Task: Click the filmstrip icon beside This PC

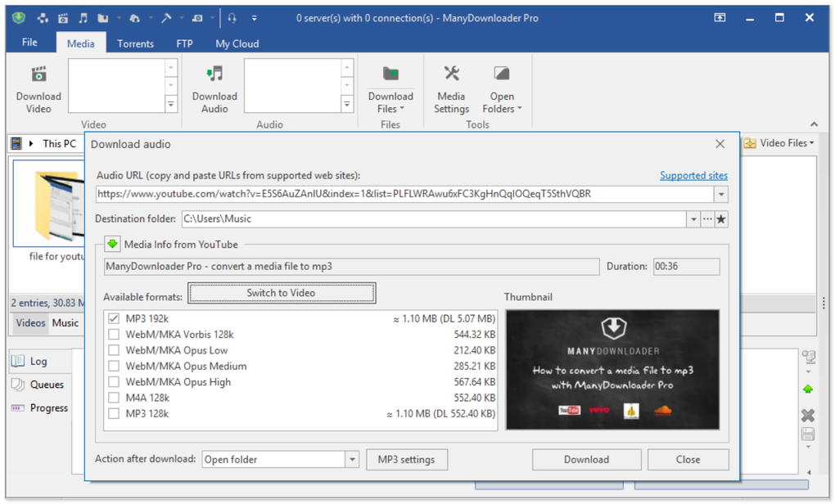Action: (16, 143)
